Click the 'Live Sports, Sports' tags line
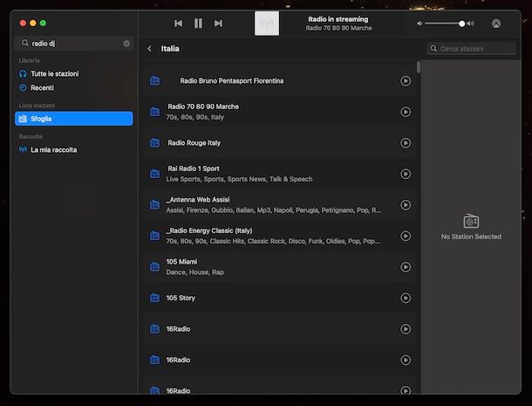 (239, 179)
